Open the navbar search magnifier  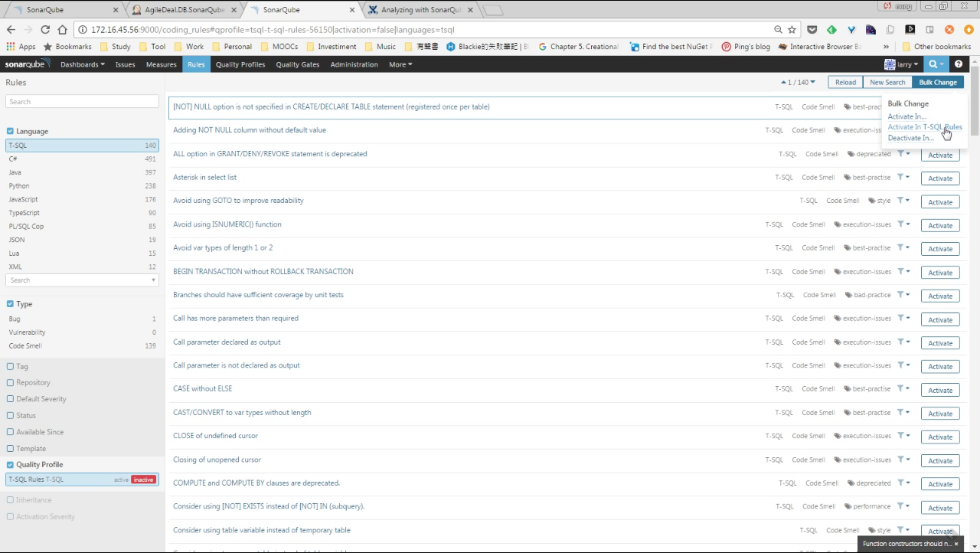tap(933, 64)
